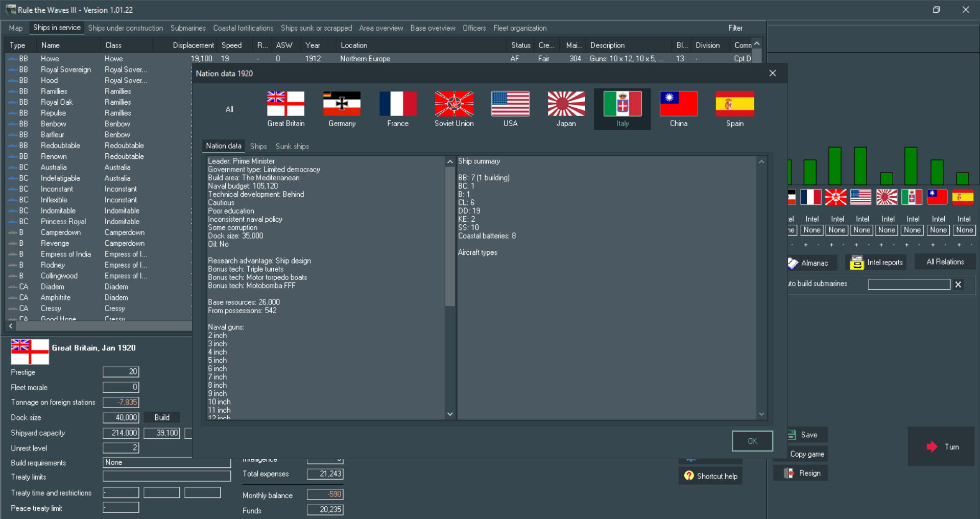The image size is (980, 519).
Task: Open the Intel dropdown under the France flag
Action: click(x=811, y=230)
